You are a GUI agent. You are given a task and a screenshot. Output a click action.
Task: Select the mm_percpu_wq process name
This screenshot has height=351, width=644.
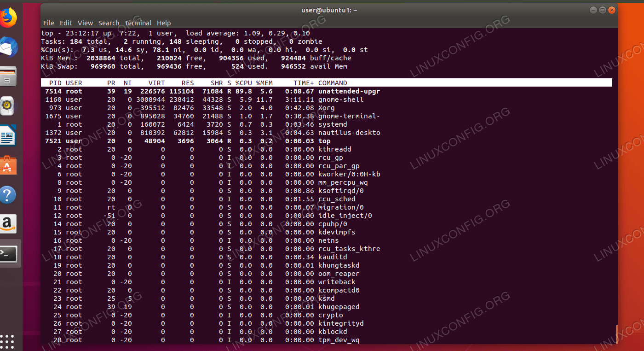343,182
